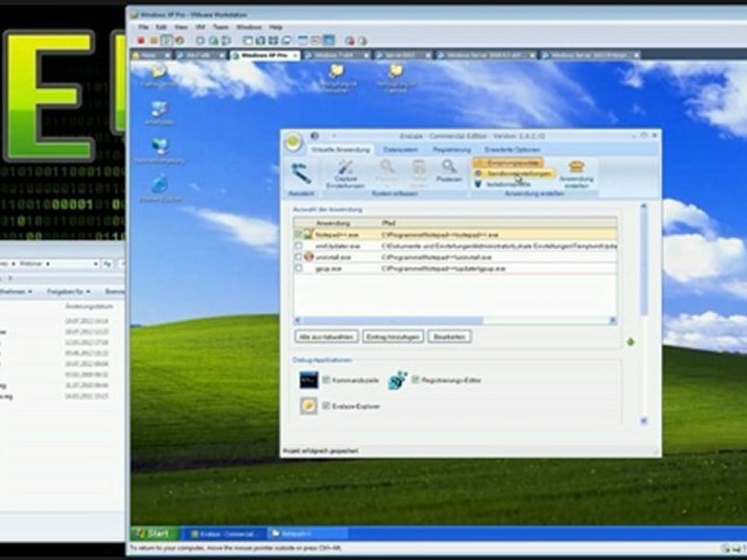The width and height of the screenshot is (747, 560).
Task: Toggle the notepad++.exe checkbox
Action: tap(298, 235)
